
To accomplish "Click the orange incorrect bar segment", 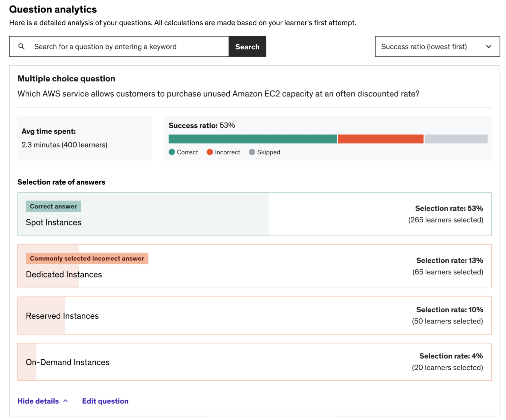I will (x=380, y=139).
